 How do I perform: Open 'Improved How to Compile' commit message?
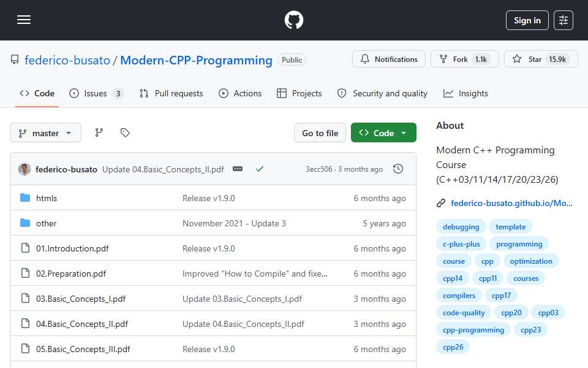pos(255,274)
